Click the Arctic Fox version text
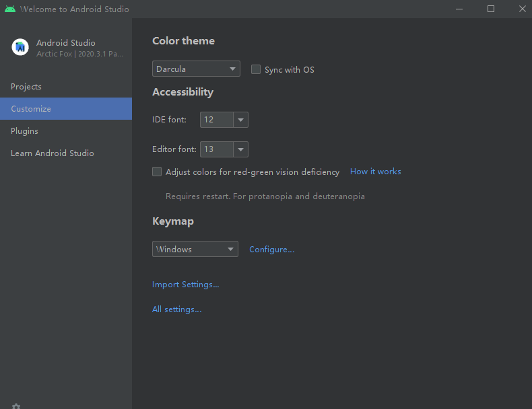The width and height of the screenshot is (532, 409). click(x=79, y=54)
